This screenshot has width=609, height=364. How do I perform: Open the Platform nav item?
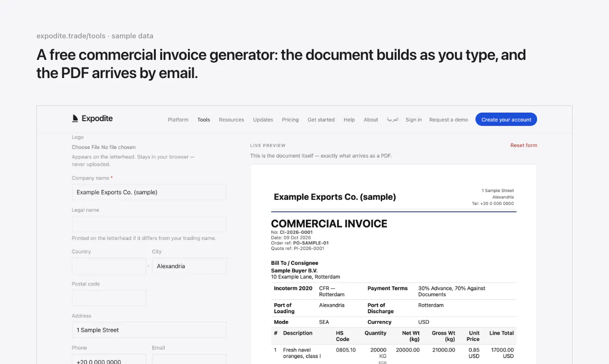pos(178,120)
